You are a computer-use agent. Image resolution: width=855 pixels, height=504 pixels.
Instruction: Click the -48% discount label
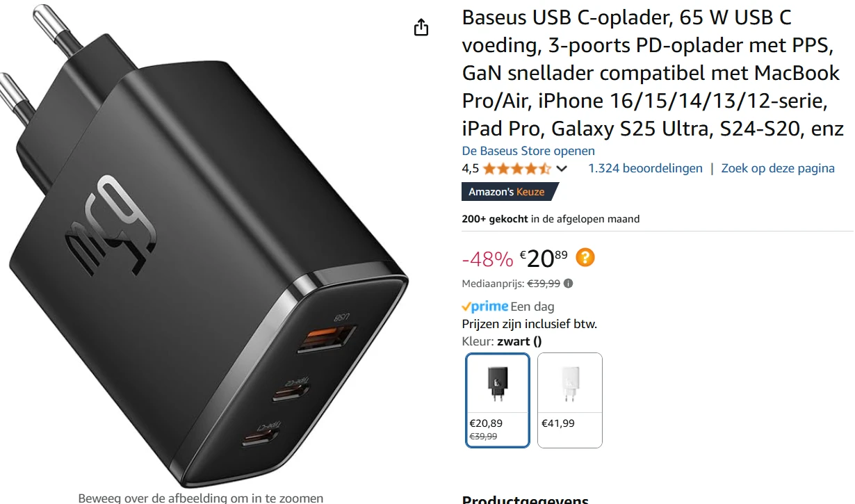(x=487, y=259)
